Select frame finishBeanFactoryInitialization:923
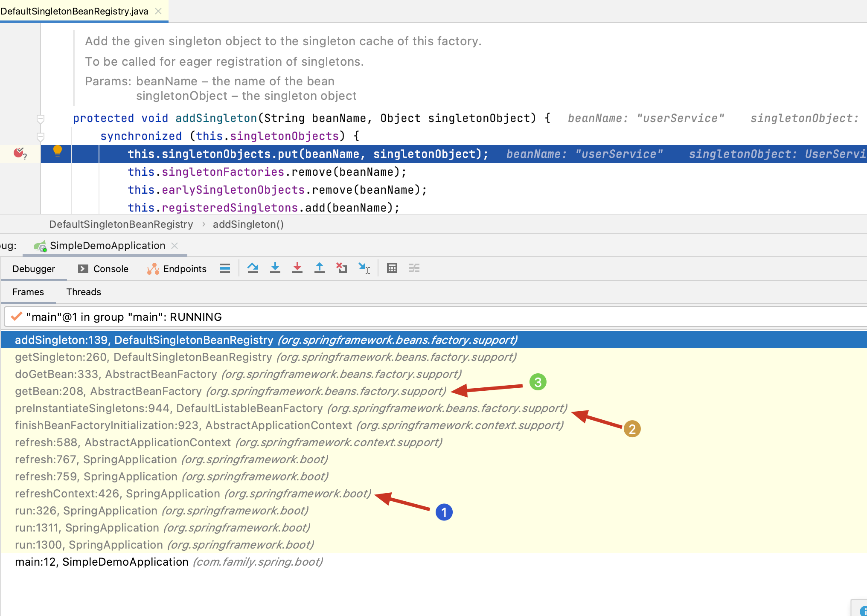 tap(434, 425)
